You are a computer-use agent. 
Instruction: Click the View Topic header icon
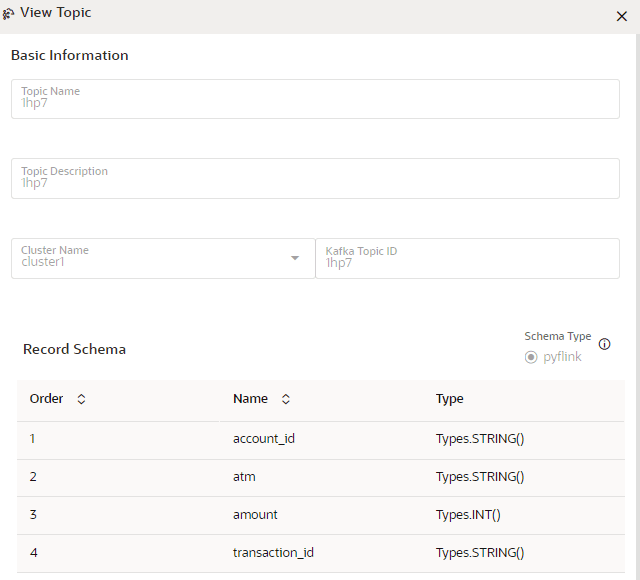9,14
